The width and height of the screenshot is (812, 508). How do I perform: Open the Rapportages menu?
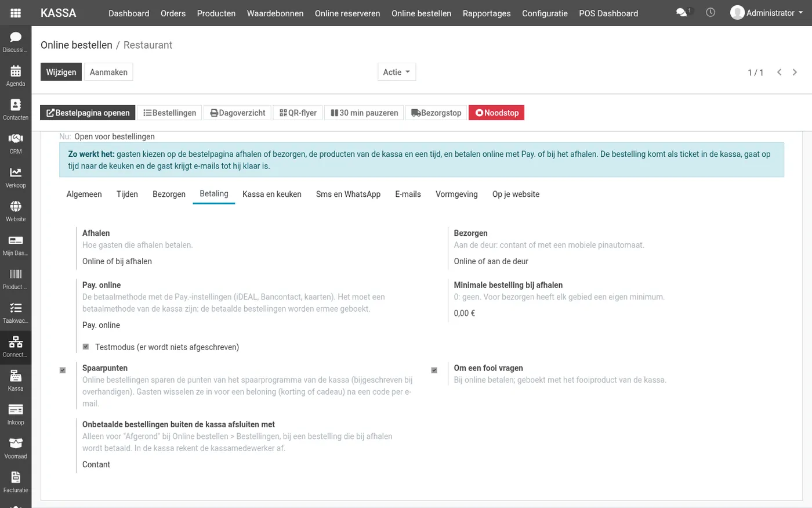pos(487,13)
